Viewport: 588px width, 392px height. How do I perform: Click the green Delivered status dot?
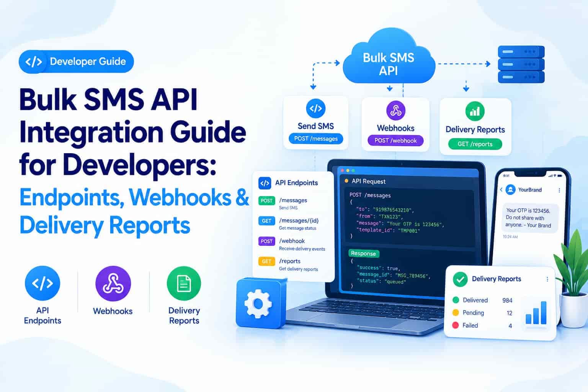pos(456,300)
